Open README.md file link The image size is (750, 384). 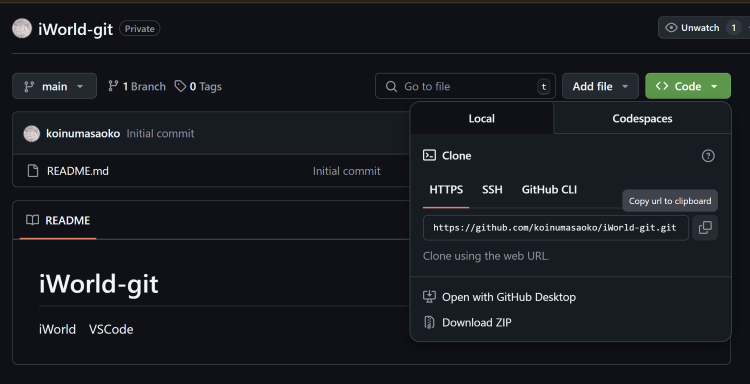(77, 171)
